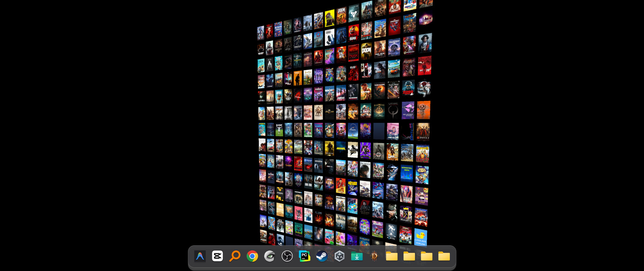Click the yellow Cyberpunk 2077 cover
This screenshot has height=271, width=644.
point(330,18)
